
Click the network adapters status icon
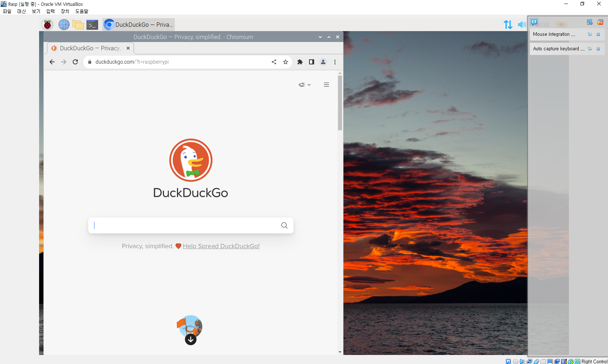(529, 361)
